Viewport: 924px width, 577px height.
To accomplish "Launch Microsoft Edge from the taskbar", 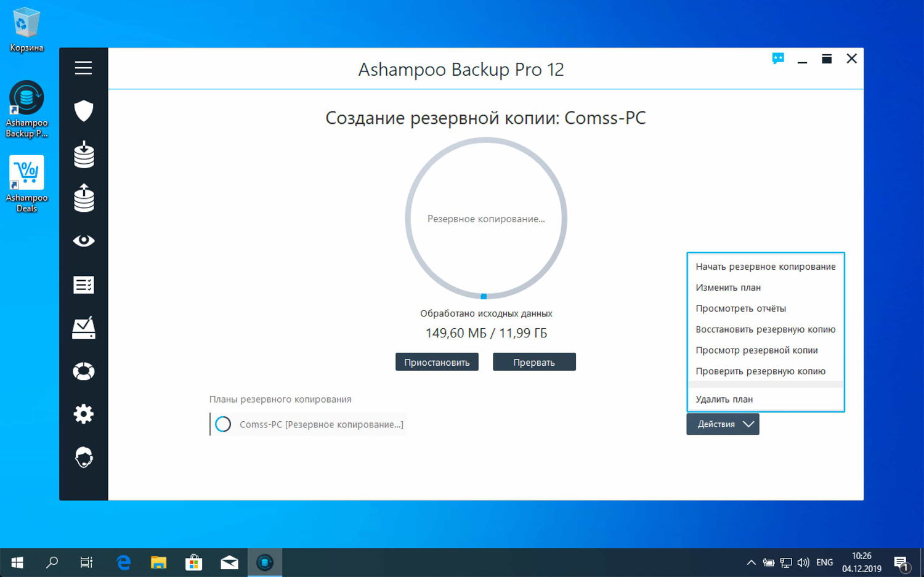I will coord(124,562).
